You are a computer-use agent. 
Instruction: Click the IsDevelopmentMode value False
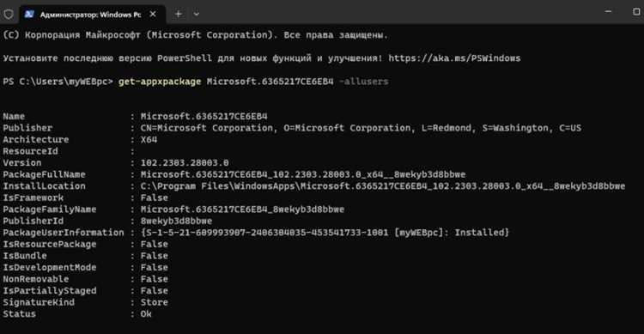click(154, 267)
